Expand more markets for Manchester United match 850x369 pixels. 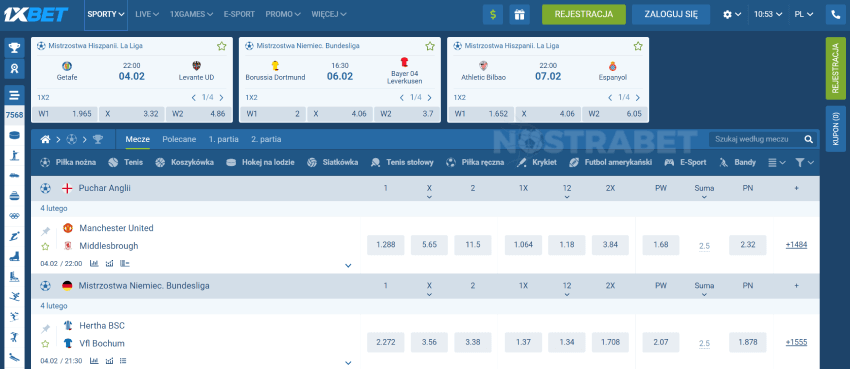point(348,266)
